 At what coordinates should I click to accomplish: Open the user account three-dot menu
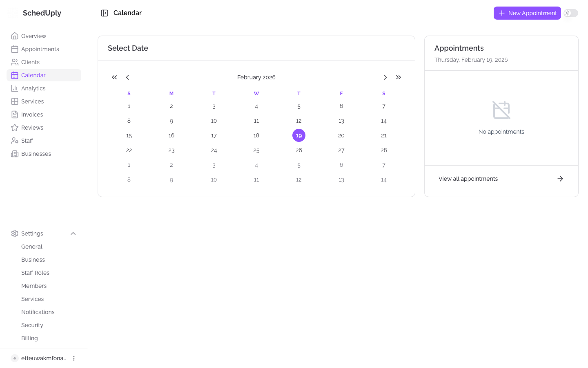click(x=74, y=358)
